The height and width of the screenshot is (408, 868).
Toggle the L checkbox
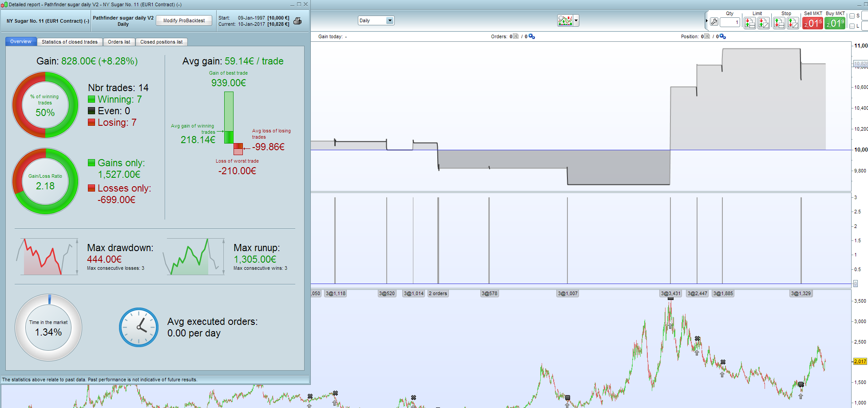[852, 26]
